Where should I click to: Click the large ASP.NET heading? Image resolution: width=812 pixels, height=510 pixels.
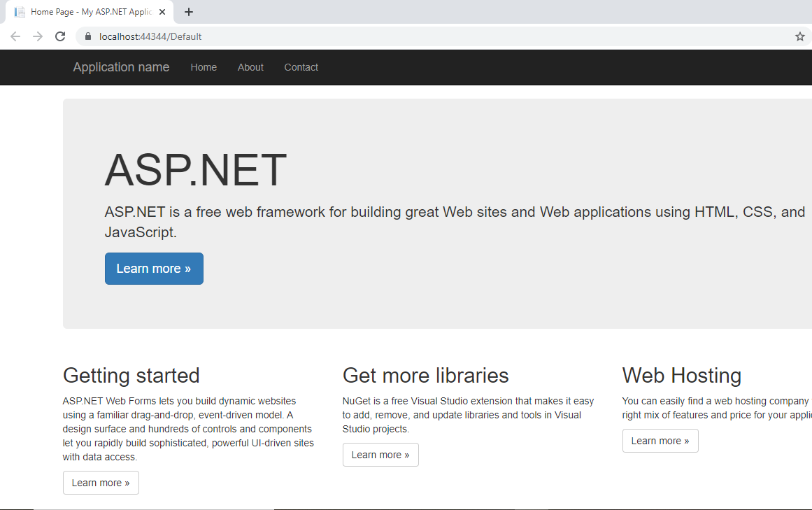pos(196,170)
